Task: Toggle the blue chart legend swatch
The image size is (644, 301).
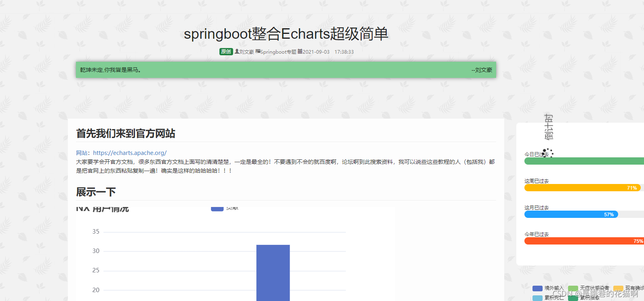Action: 217,209
